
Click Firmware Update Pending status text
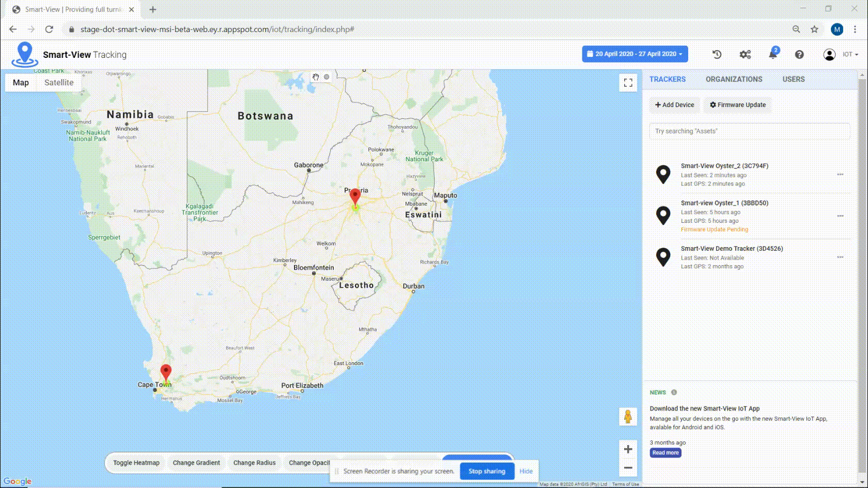[714, 230]
